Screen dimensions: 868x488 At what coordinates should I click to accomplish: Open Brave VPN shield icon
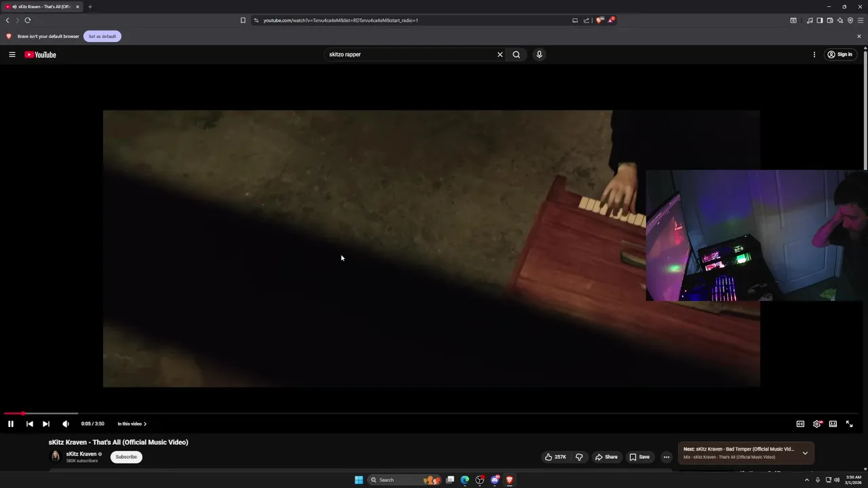(850, 20)
